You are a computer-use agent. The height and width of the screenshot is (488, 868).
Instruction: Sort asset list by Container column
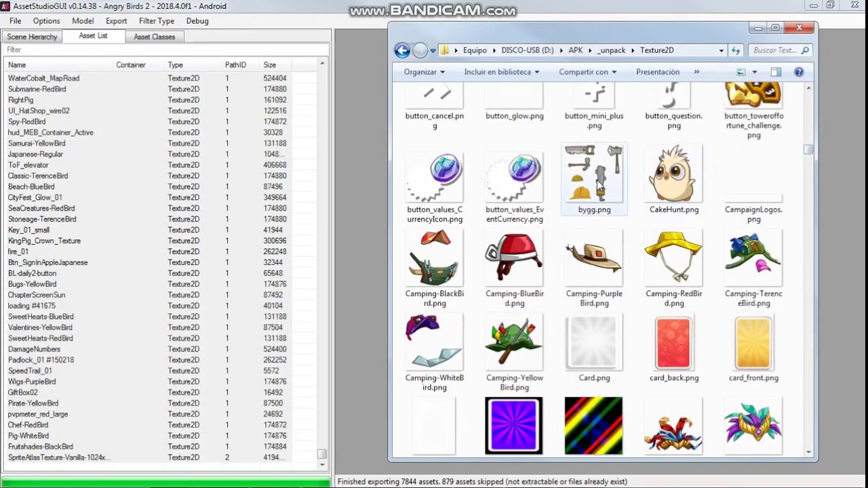pos(139,65)
